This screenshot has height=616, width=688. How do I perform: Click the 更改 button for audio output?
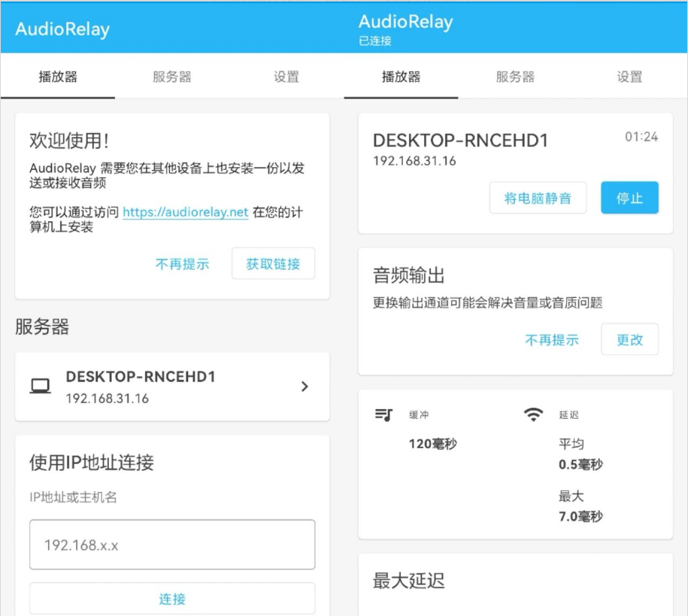pyautogui.click(x=629, y=339)
